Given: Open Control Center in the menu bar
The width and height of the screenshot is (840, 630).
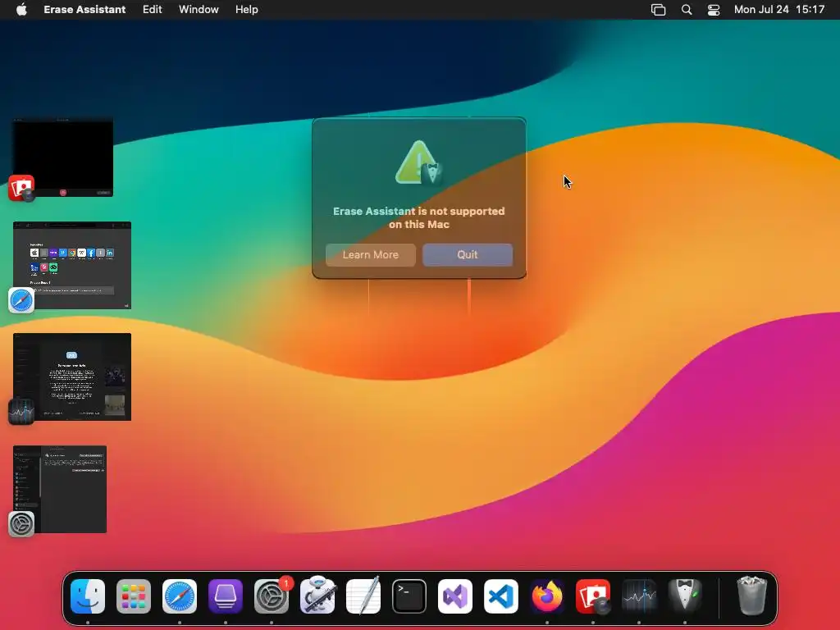Looking at the screenshot, I should (714, 10).
